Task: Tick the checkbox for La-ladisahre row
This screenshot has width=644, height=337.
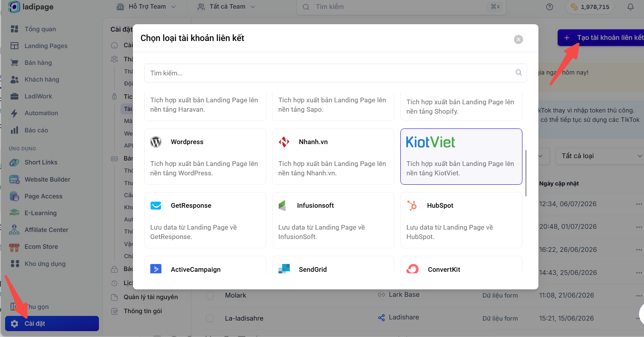Action: click(x=210, y=318)
